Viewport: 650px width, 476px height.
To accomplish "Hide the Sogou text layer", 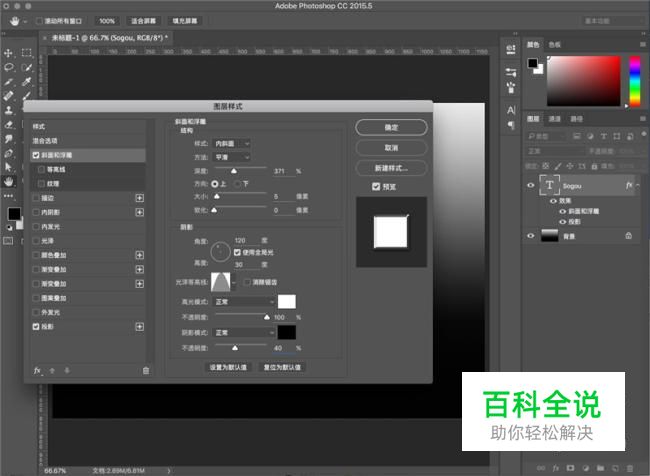I will pos(531,185).
